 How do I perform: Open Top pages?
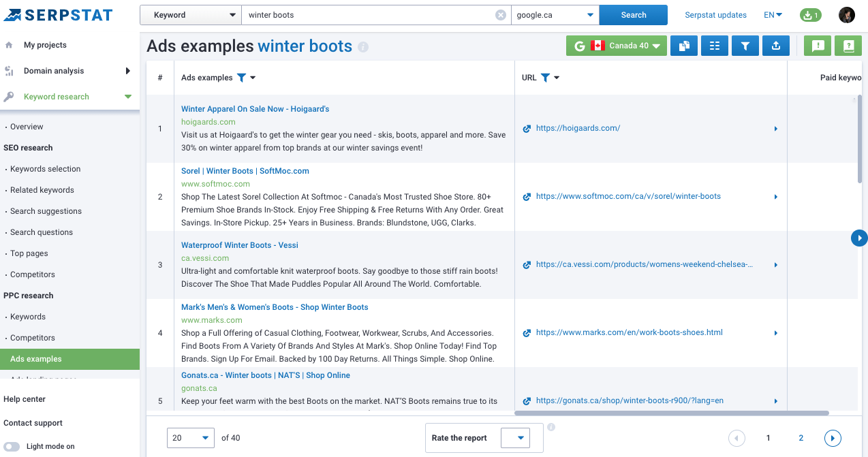click(x=29, y=253)
